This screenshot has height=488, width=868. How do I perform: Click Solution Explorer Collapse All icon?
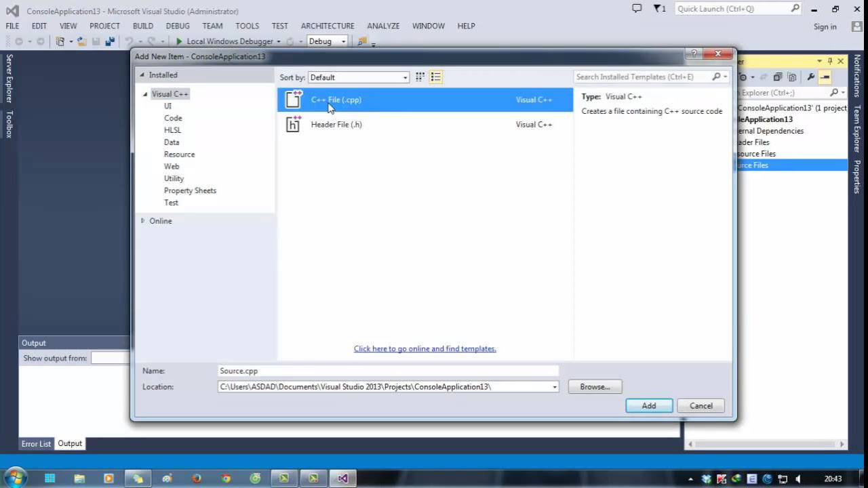pyautogui.click(x=778, y=77)
